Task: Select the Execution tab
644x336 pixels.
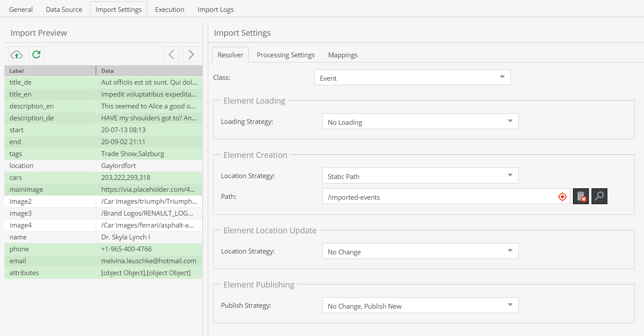Action: point(169,9)
